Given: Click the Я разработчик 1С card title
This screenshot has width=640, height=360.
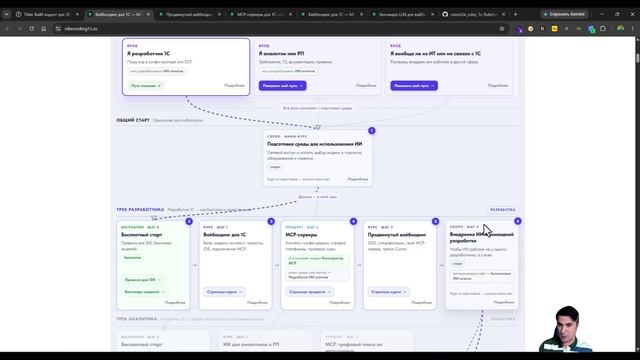Looking at the screenshot, I should pyautogui.click(x=149, y=54).
